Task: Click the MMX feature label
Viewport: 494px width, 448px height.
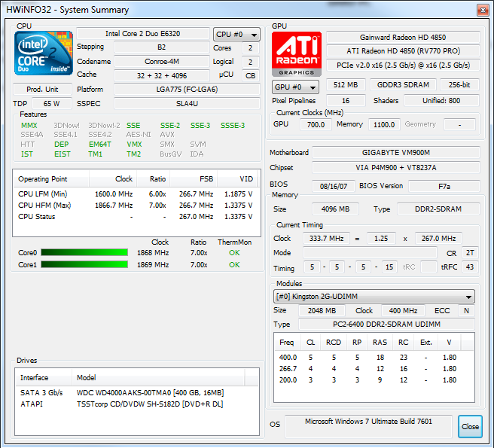Action: [x=29, y=126]
